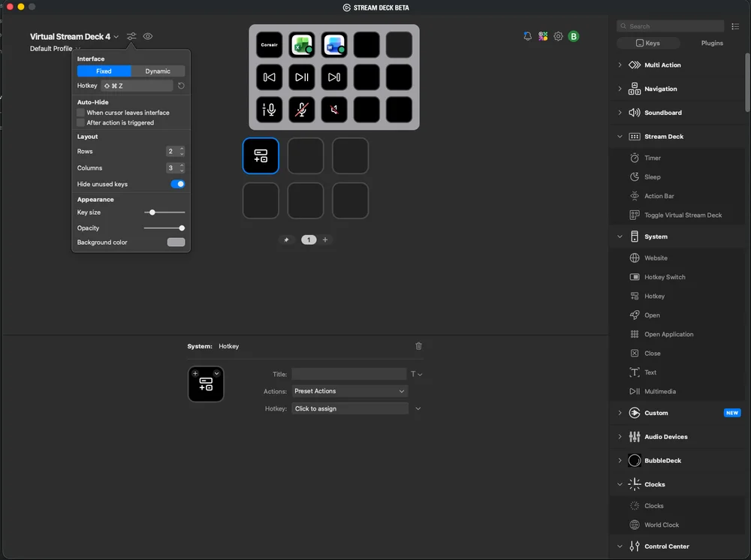751x560 pixels.
Task: Select the Dynamic interface mode
Action: click(158, 71)
